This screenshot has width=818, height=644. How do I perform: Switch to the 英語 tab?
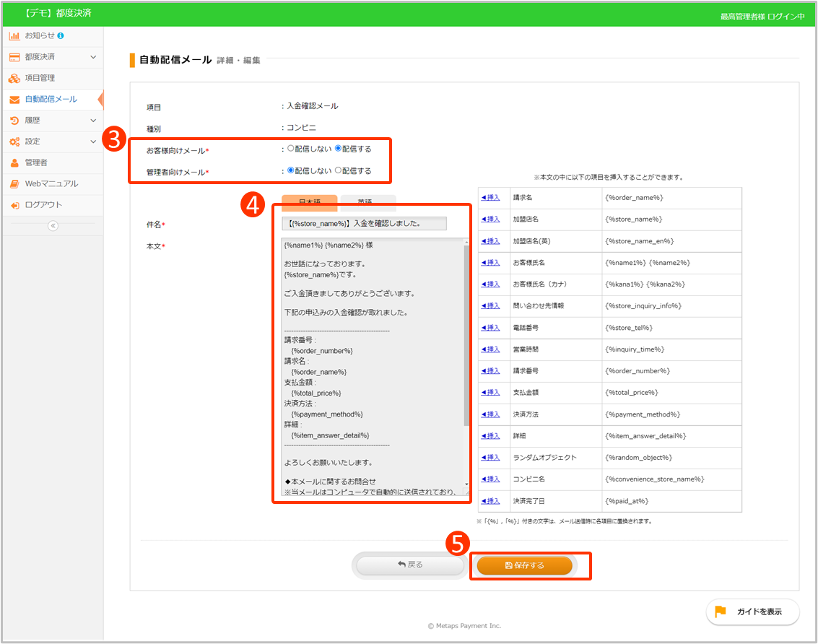tap(368, 203)
